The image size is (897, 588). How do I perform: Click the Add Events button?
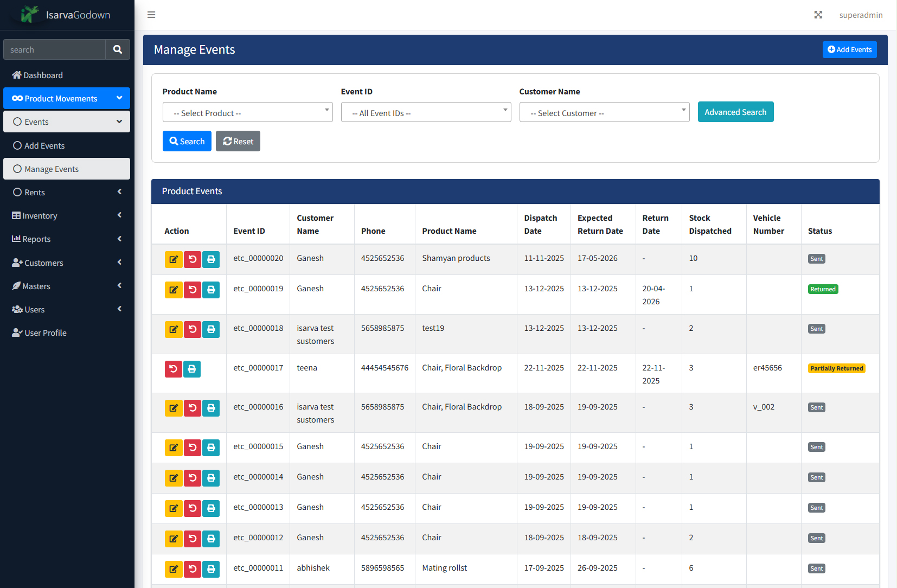[x=849, y=49]
